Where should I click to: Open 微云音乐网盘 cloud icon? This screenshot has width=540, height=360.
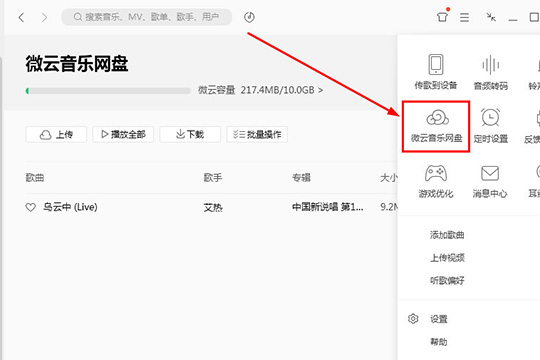[x=437, y=118]
